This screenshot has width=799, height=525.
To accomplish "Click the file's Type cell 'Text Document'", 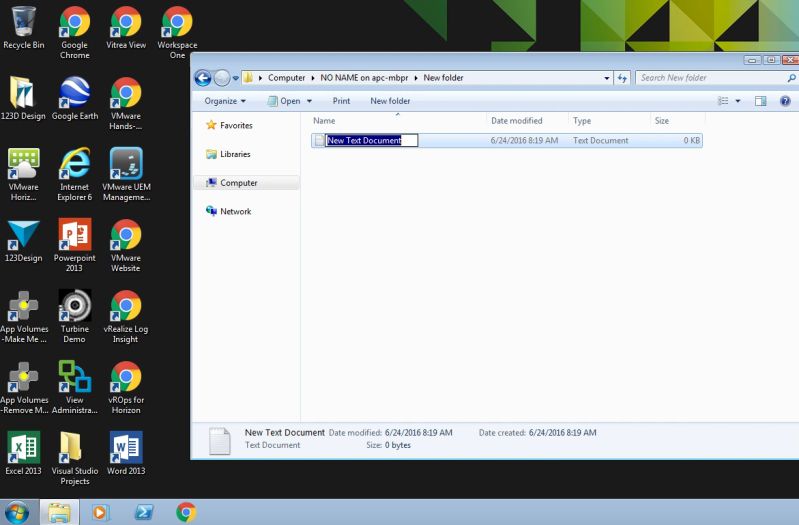I will (x=600, y=141).
